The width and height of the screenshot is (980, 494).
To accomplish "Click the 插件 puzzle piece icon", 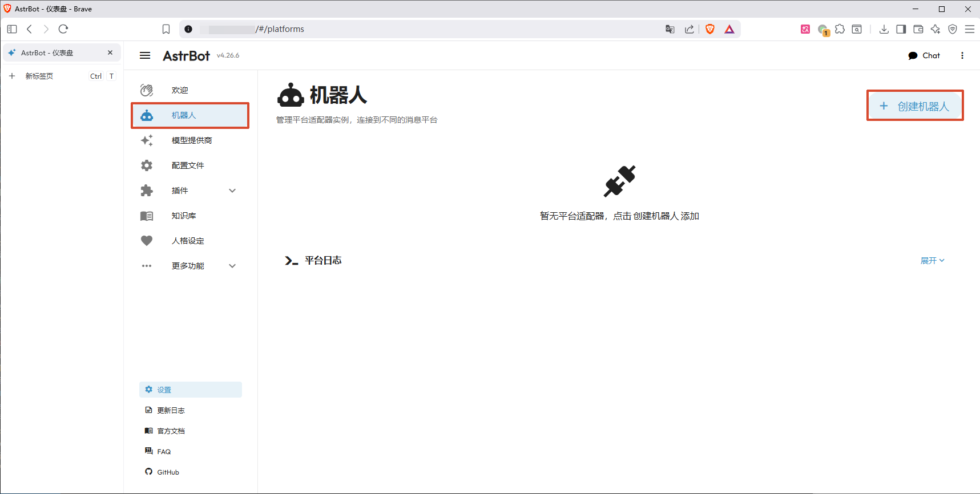I will (147, 191).
